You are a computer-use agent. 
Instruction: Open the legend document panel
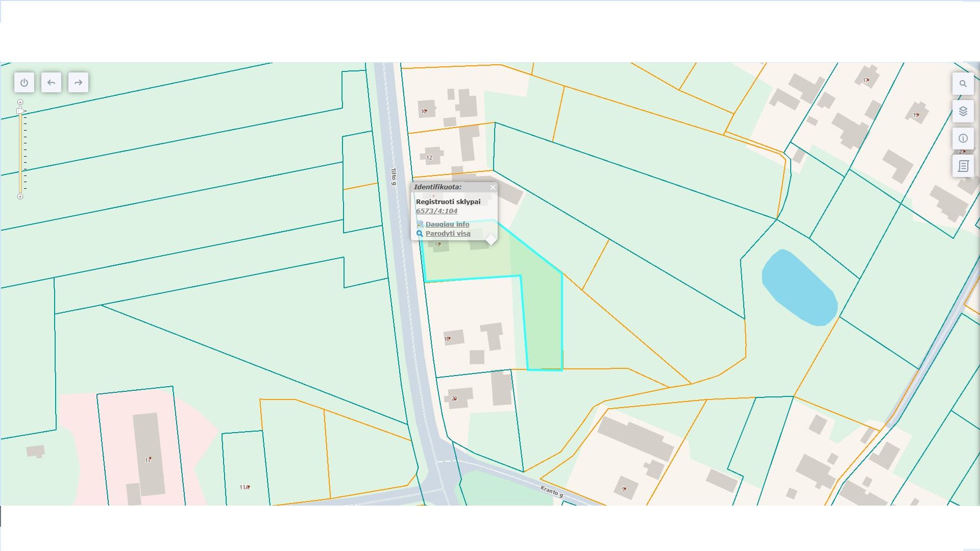(x=963, y=166)
